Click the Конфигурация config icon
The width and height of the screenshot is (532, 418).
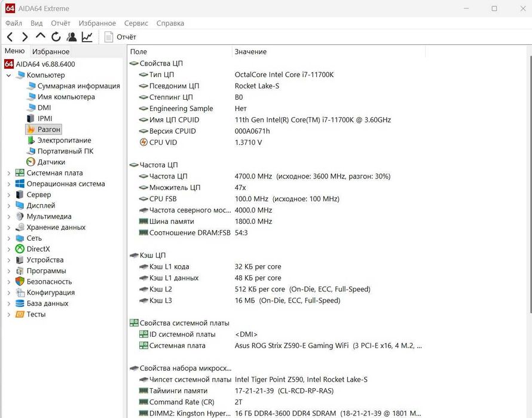(x=20, y=292)
